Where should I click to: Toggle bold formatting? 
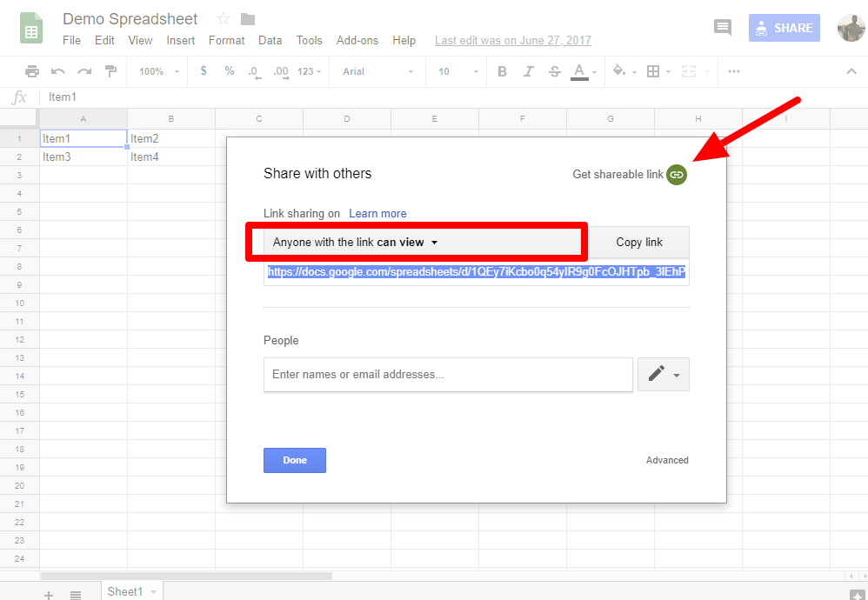502,71
